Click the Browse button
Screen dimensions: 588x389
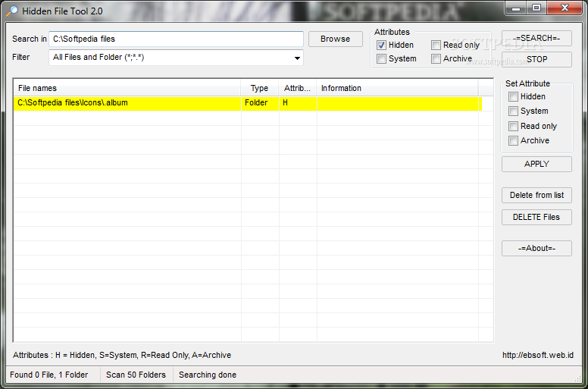point(335,39)
